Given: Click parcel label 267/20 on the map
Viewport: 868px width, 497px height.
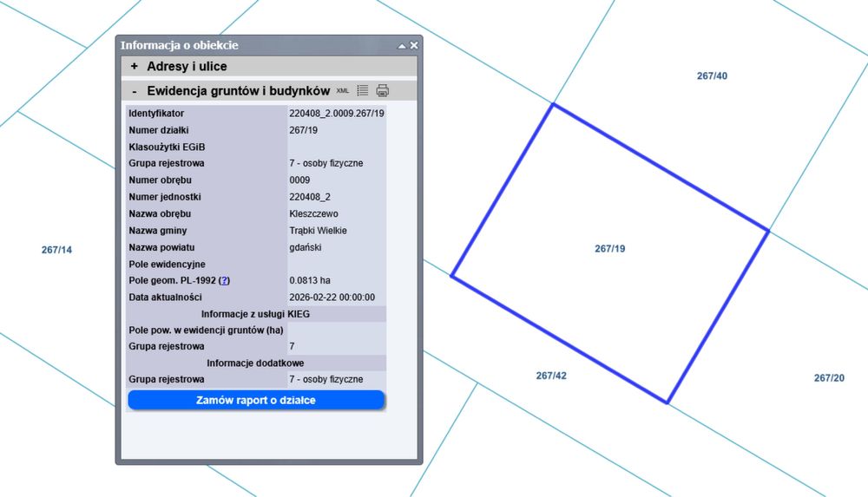Looking at the screenshot, I should pyautogui.click(x=829, y=378).
